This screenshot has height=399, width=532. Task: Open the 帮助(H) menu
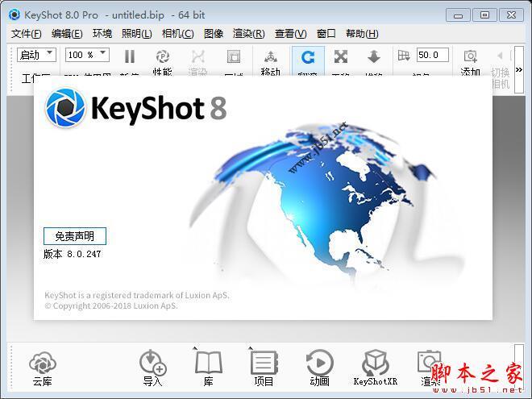point(362,34)
